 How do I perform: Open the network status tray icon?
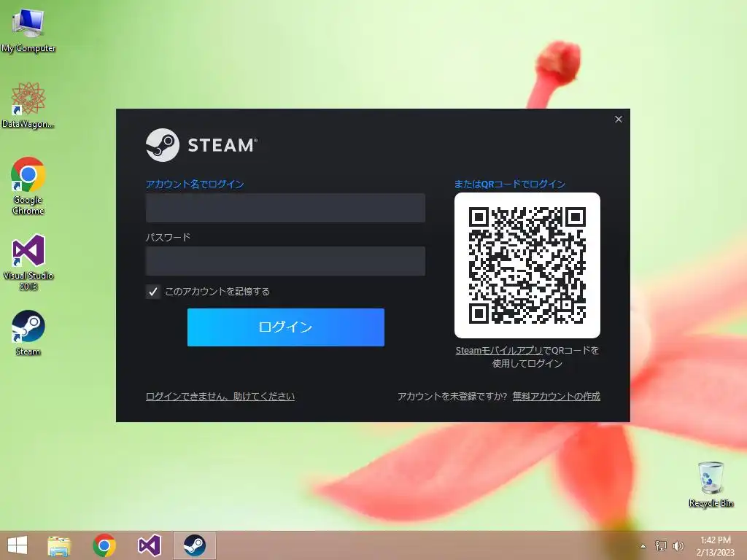tap(660, 545)
